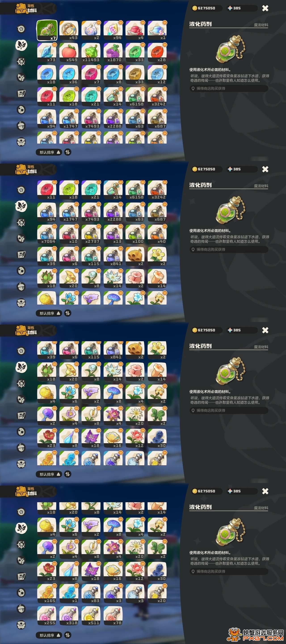Select the golden ring item with x43
The width and height of the screenshot is (286, 644).
(69, 30)
